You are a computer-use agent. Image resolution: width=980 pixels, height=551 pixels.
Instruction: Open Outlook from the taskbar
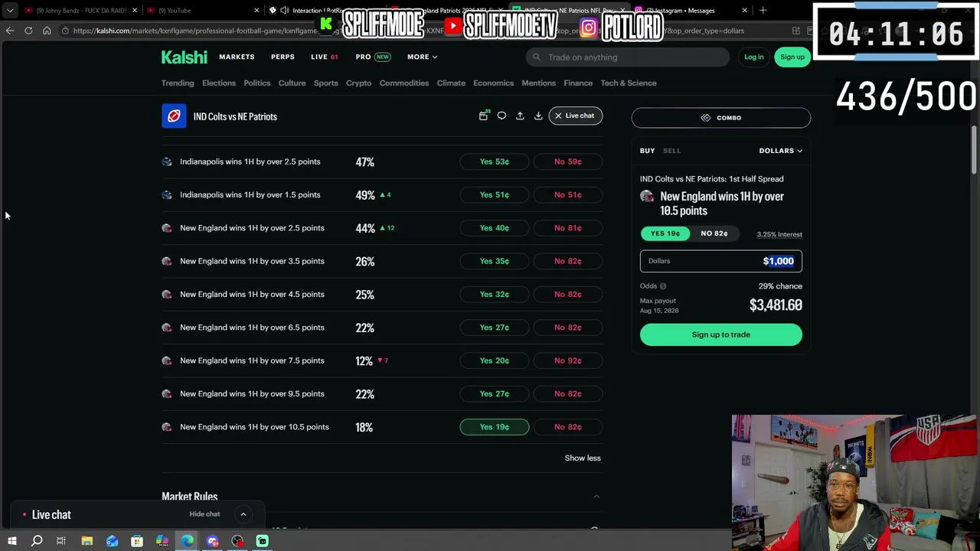click(112, 541)
